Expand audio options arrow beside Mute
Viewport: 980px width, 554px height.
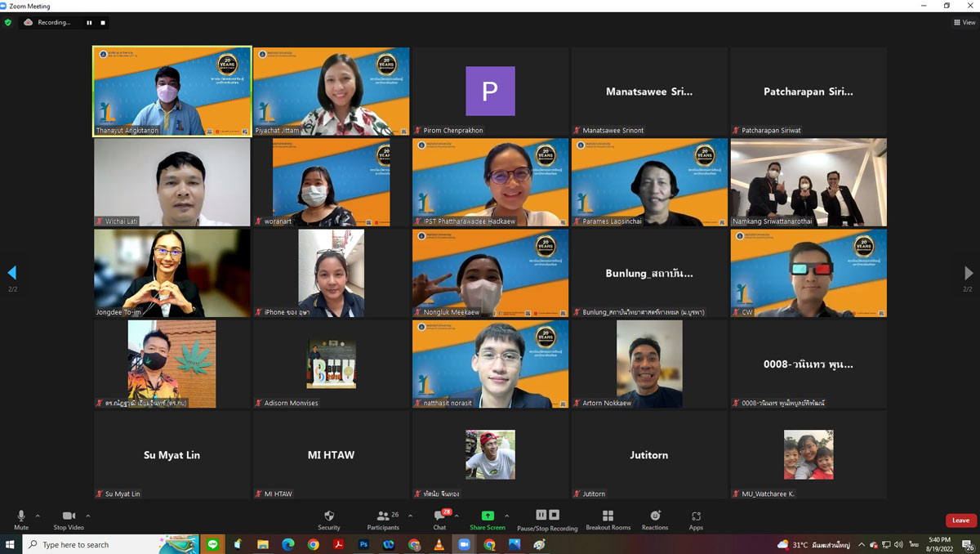tap(38, 516)
